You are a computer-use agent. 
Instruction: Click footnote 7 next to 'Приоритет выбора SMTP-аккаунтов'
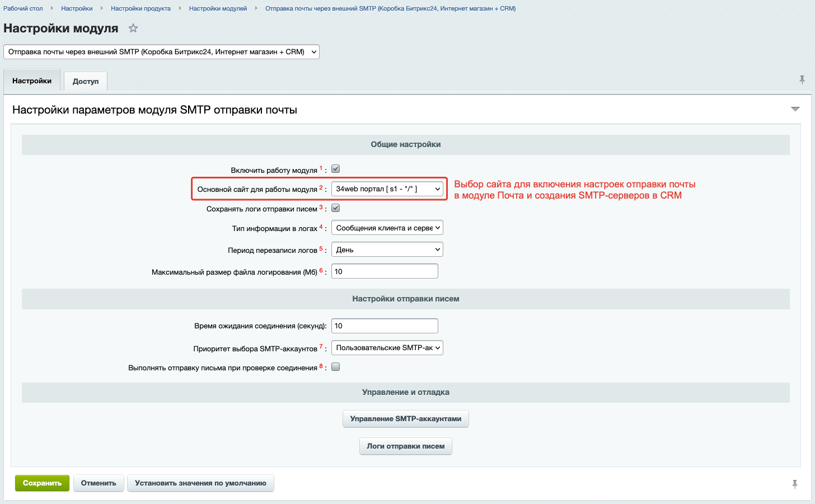click(x=321, y=346)
